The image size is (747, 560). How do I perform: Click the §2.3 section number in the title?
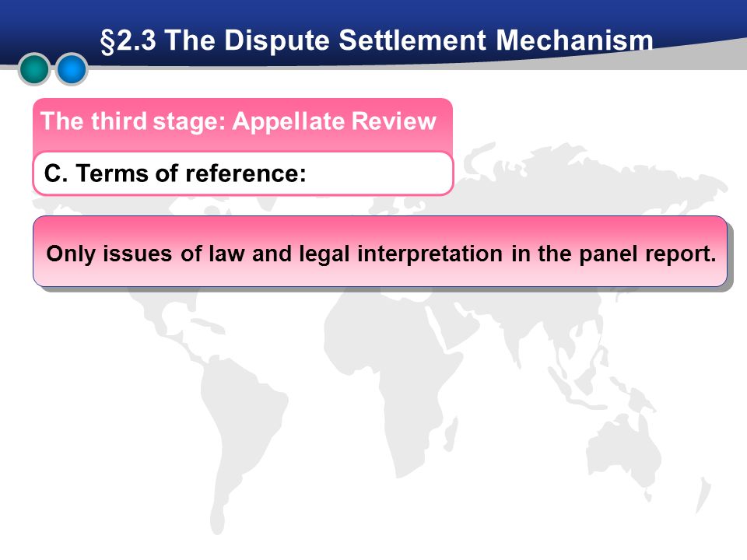coord(128,40)
